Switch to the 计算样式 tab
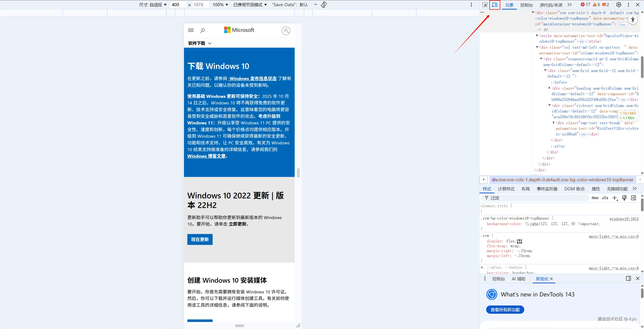Viewport: 644px width, 329px height. [x=506, y=189]
